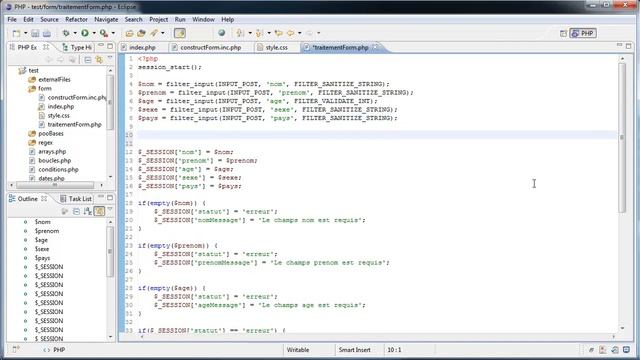Open Outline view menu triangle

110,210
